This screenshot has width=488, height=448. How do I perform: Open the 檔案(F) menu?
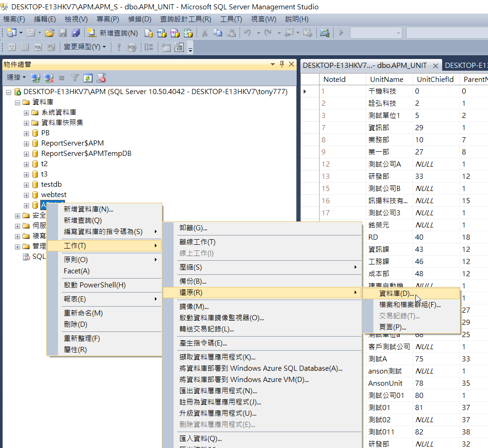click(x=14, y=19)
